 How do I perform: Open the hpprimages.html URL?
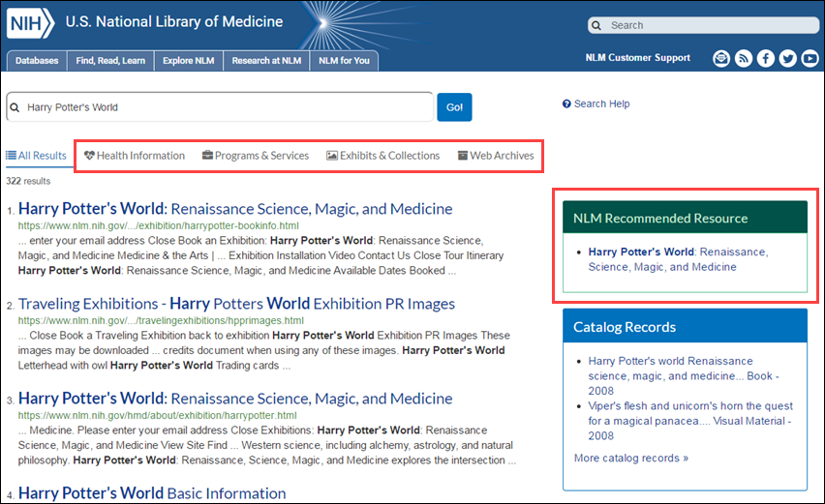(x=161, y=320)
